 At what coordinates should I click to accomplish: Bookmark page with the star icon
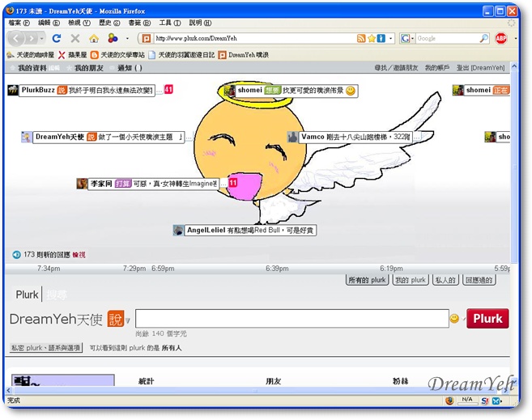pyautogui.click(x=372, y=38)
